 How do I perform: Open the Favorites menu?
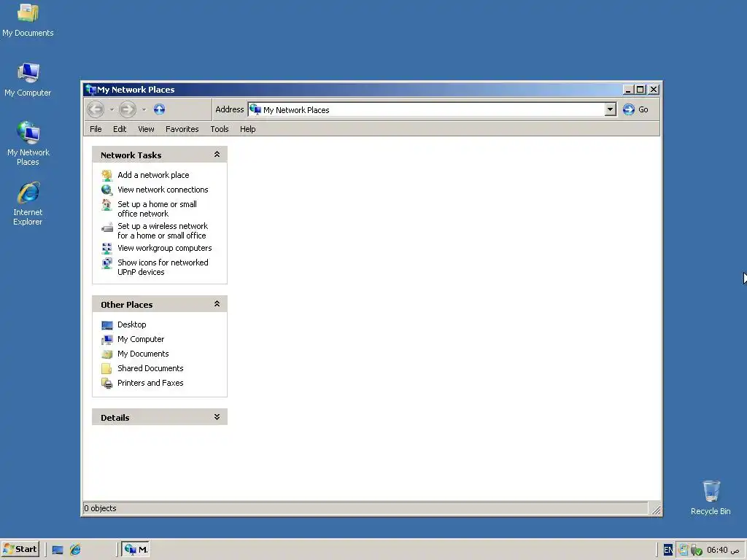[182, 129]
